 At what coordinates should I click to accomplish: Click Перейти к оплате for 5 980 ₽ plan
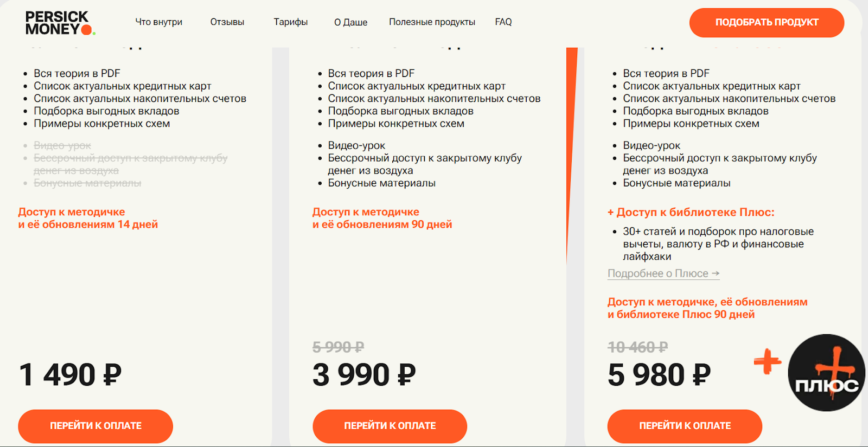[x=685, y=426]
